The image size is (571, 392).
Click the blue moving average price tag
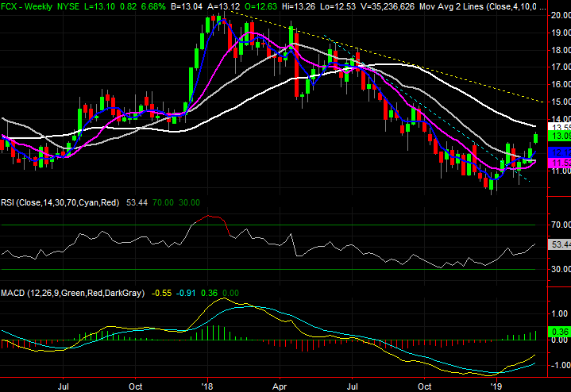click(560, 151)
